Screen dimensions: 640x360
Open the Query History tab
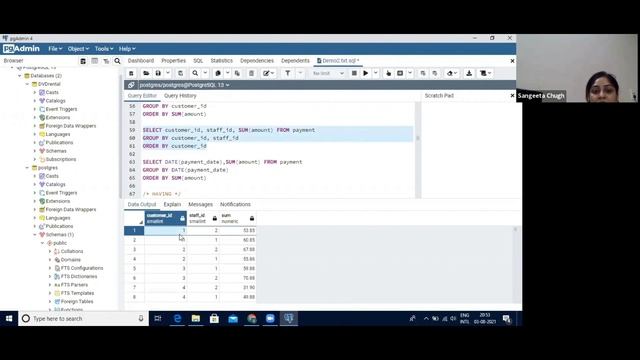[180, 96]
